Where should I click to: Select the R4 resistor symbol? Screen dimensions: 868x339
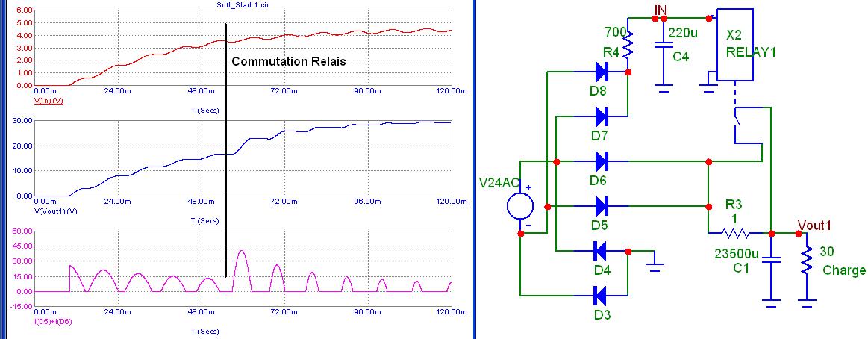point(628,46)
